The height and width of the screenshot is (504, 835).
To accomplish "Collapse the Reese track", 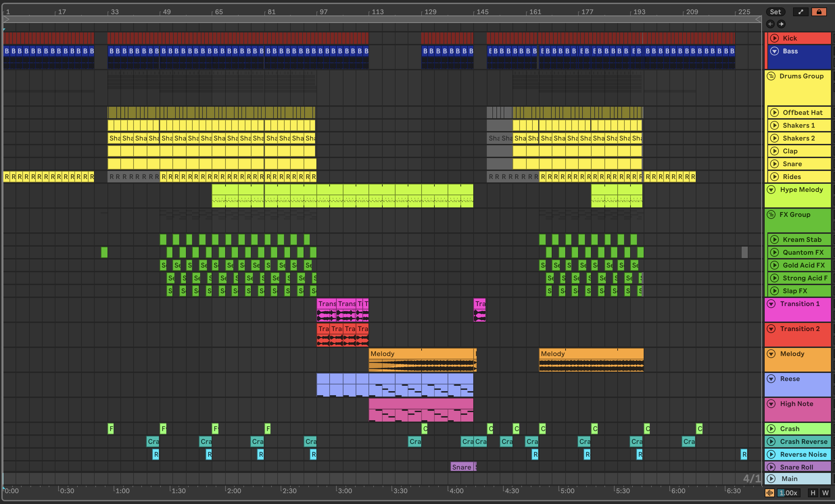I will click(x=771, y=379).
